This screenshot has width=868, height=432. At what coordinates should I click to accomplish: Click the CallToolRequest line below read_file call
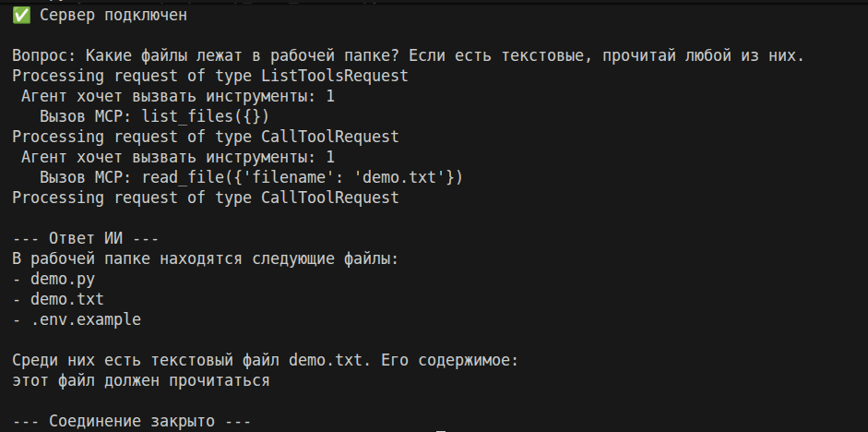[205, 198]
